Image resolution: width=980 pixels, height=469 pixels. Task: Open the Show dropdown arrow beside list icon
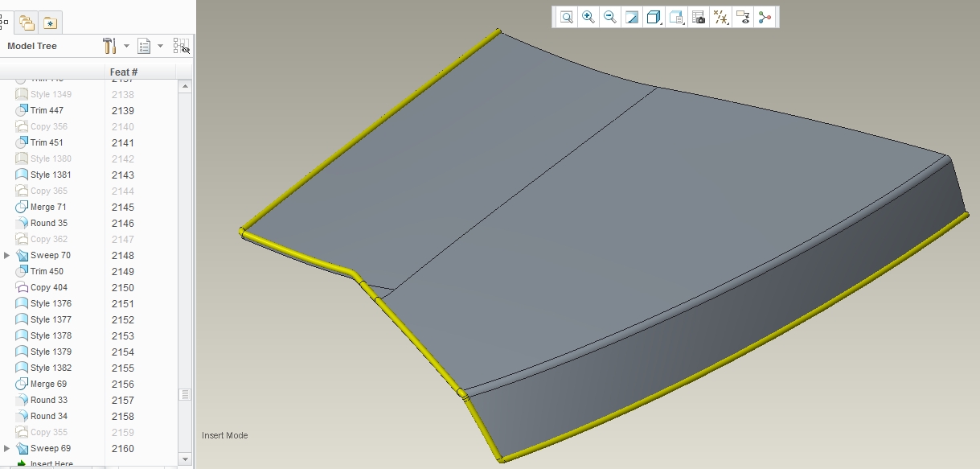[x=160, y=46]
